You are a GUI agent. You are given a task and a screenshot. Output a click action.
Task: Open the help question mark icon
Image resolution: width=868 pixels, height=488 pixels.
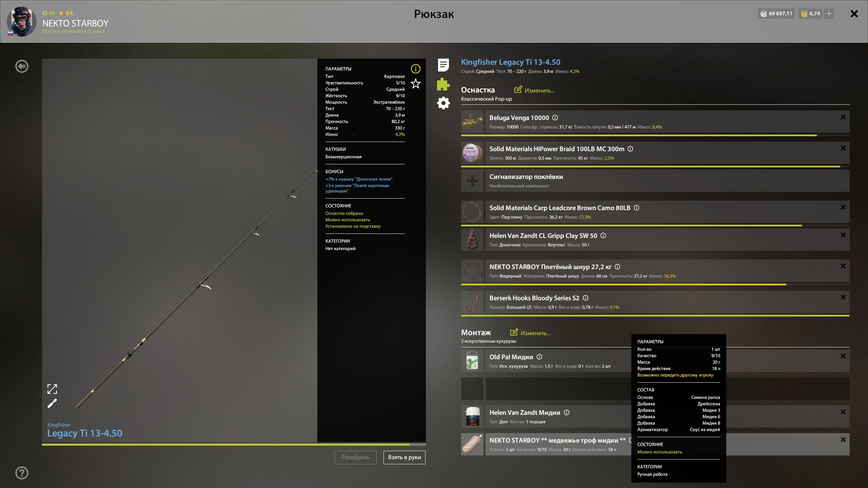pyautogui.click(x=22, y=473)
